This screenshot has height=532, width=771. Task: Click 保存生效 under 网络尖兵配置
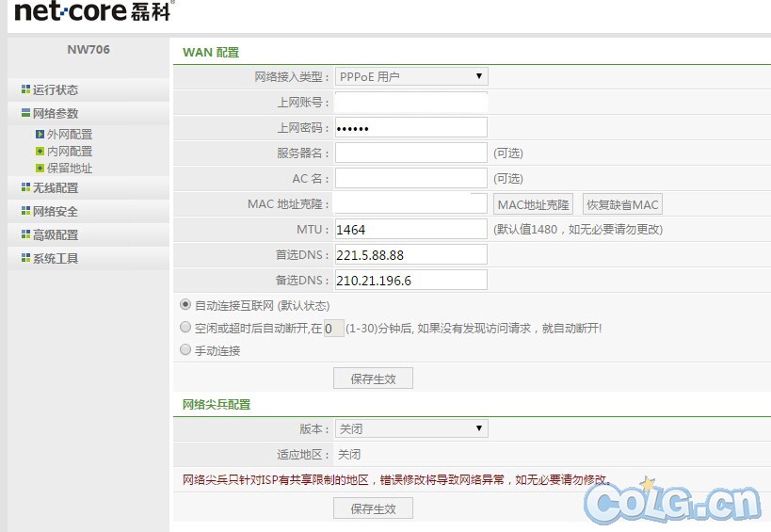373,508
